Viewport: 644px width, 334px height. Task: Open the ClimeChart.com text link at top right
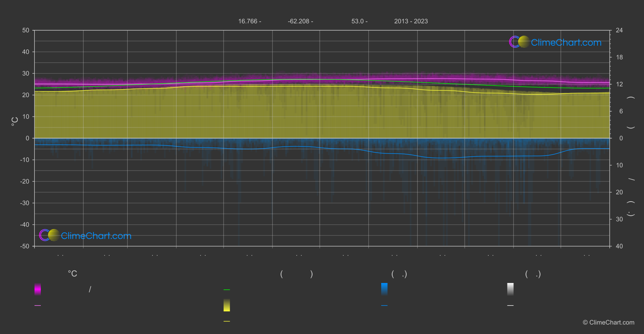(566, 43)
